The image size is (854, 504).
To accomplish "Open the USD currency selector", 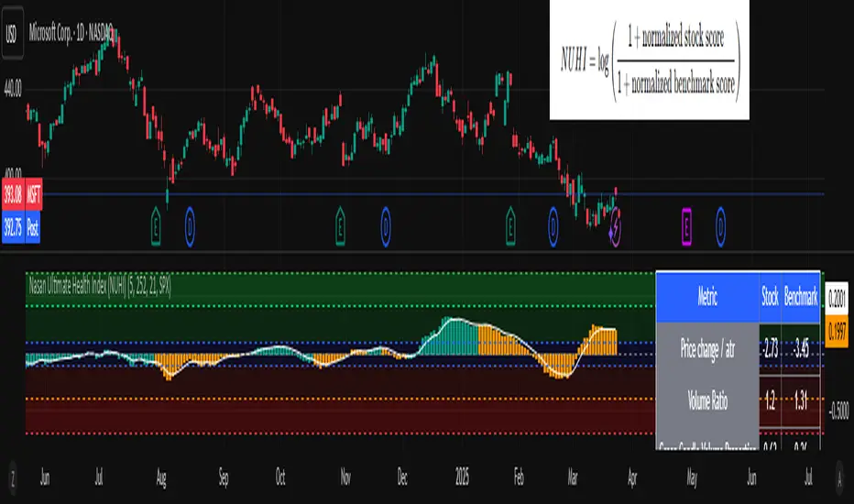I will point(12,34).
